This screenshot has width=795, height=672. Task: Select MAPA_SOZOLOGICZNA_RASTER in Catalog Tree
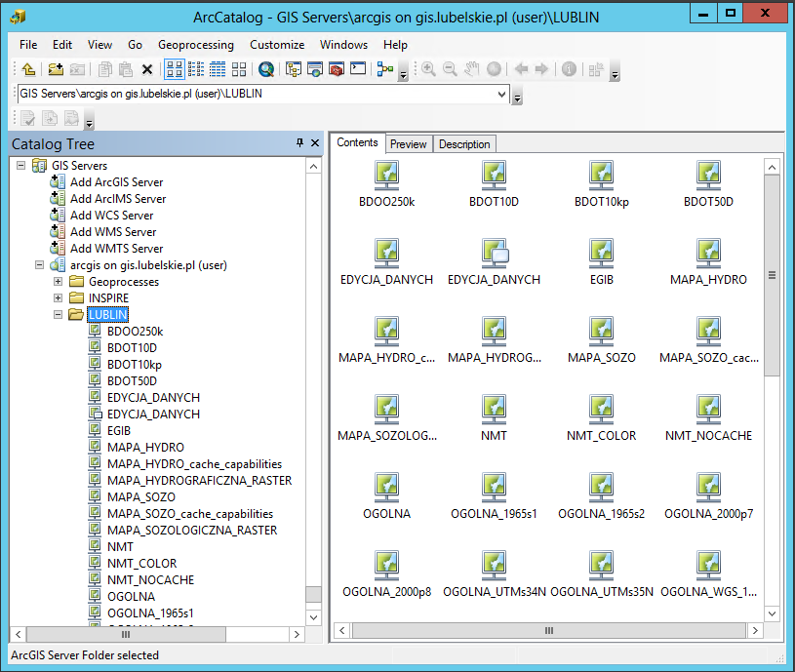pyautogui.click(x=192, y=531)
